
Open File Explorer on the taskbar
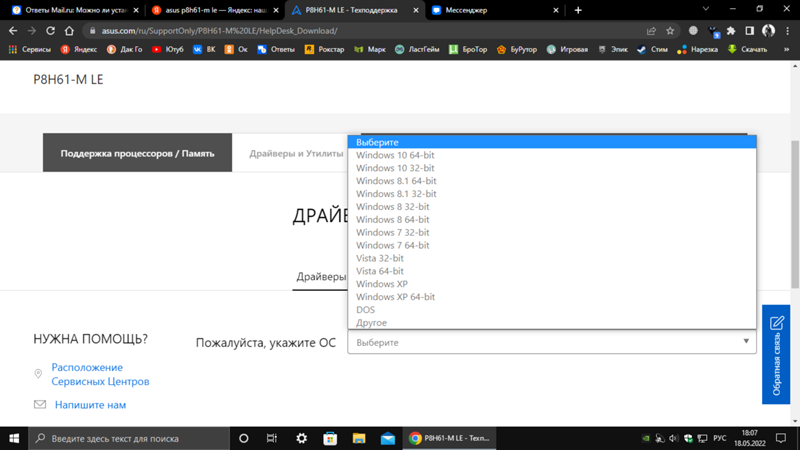(359, 438)
